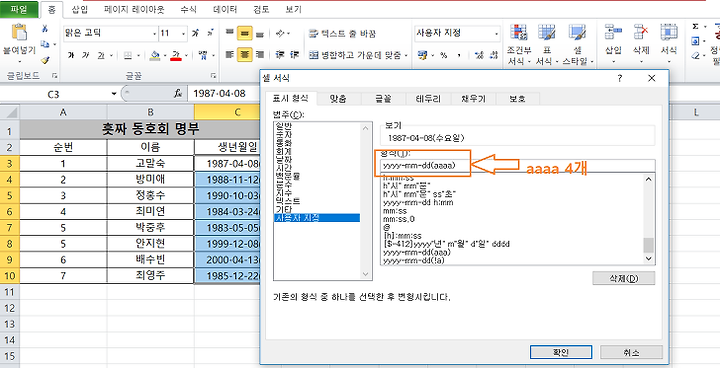Click the Format (서식) cells icon
Screen dimensions: 720x368
click(x=669, y=33)
